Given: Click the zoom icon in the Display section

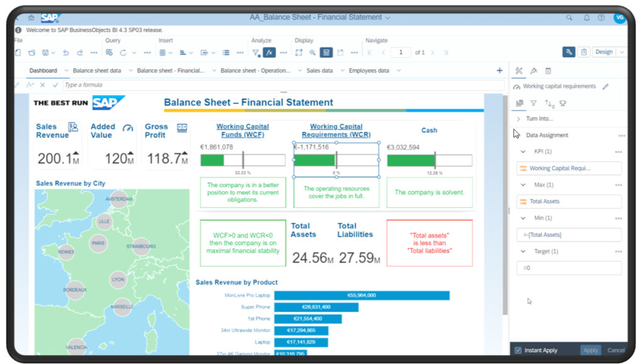Looking at the screenshot, I should (313, 52).
